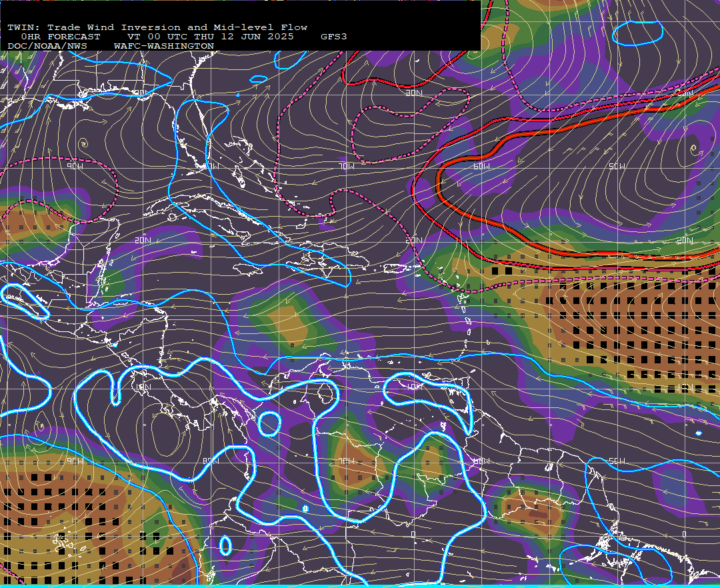Click the 60W label inside the red contour
Screen dimensions: 720x588
click(x=482, y=166)
